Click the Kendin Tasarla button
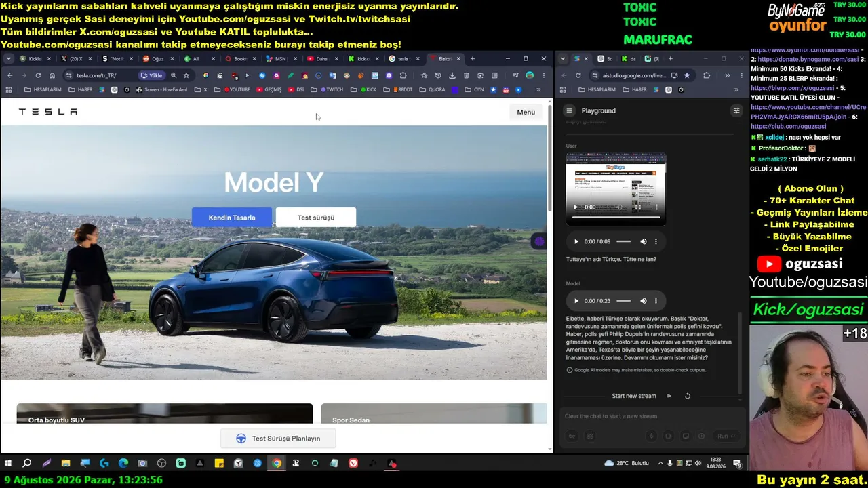The image size is (868, 488). pos(232,218)
